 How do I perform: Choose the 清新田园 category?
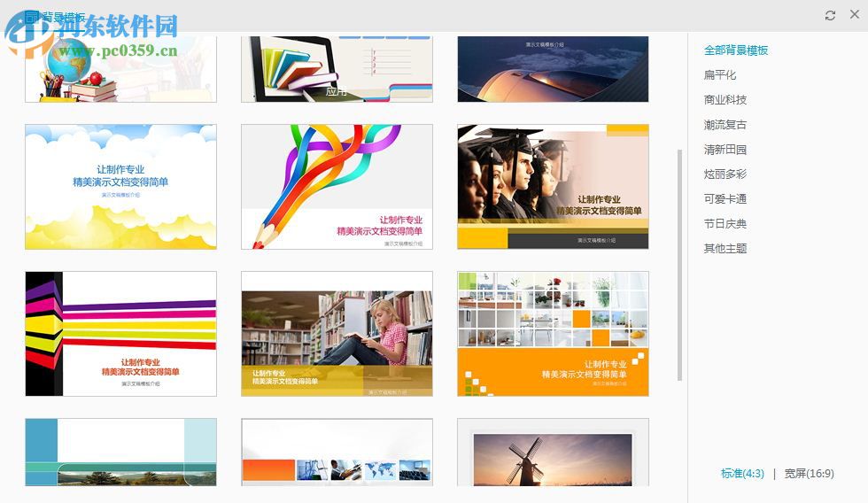tap(725, 150)
